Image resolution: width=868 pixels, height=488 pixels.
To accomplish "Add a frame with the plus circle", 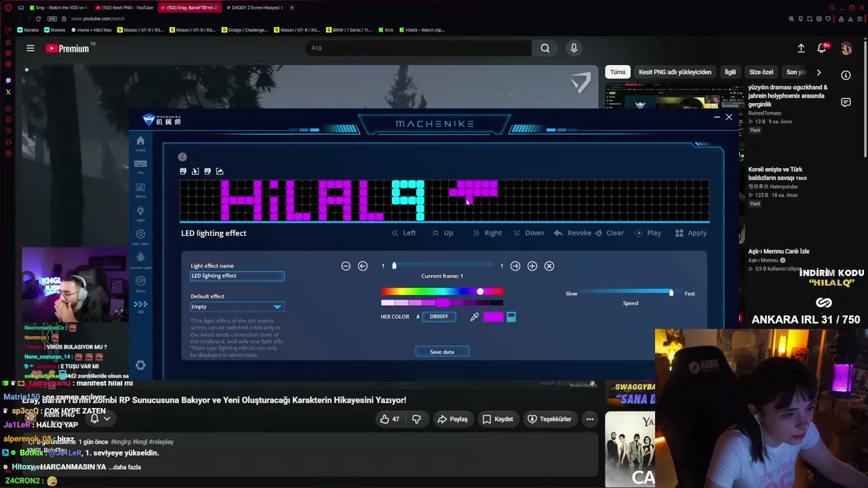I will [x=532, y=266].
